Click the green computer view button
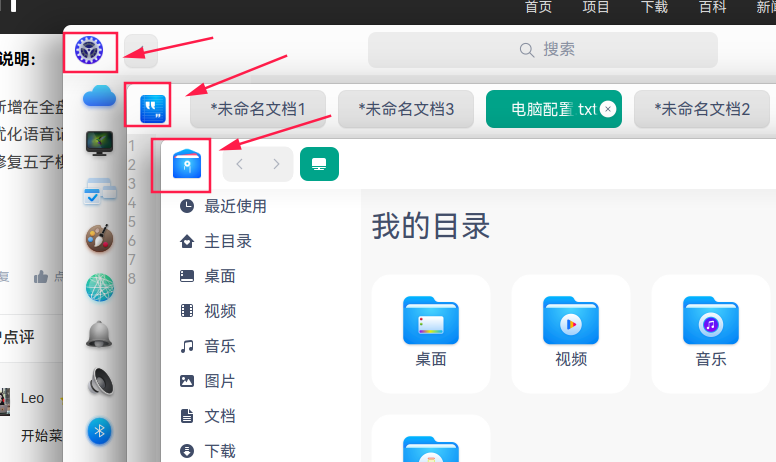Screen dimensions: 776x462 [x=319, y=164]
